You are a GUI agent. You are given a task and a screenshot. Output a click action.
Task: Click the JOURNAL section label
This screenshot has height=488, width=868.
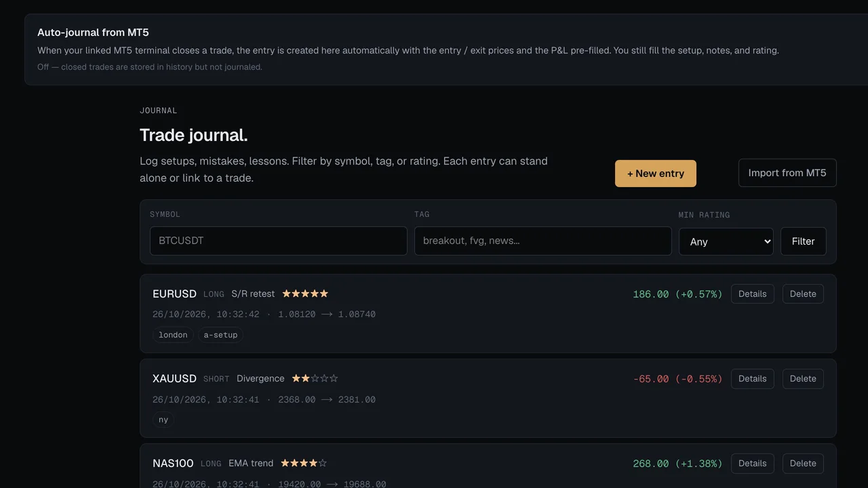pyautogui.click(x=159, y=110)
